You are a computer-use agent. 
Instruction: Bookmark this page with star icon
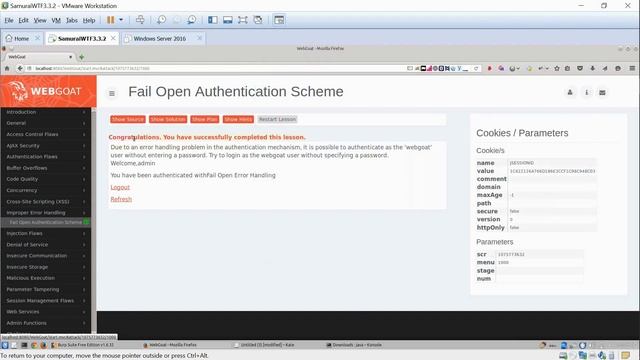(x=557, y=69)
